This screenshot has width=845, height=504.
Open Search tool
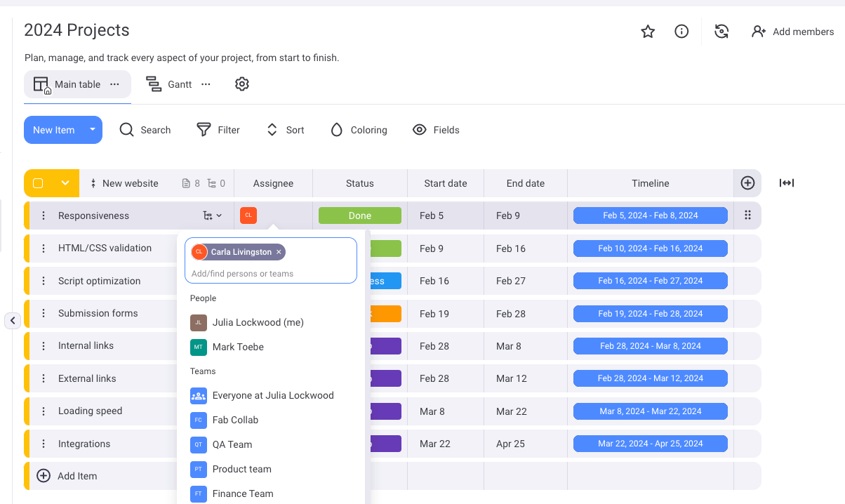coord(145,130)
